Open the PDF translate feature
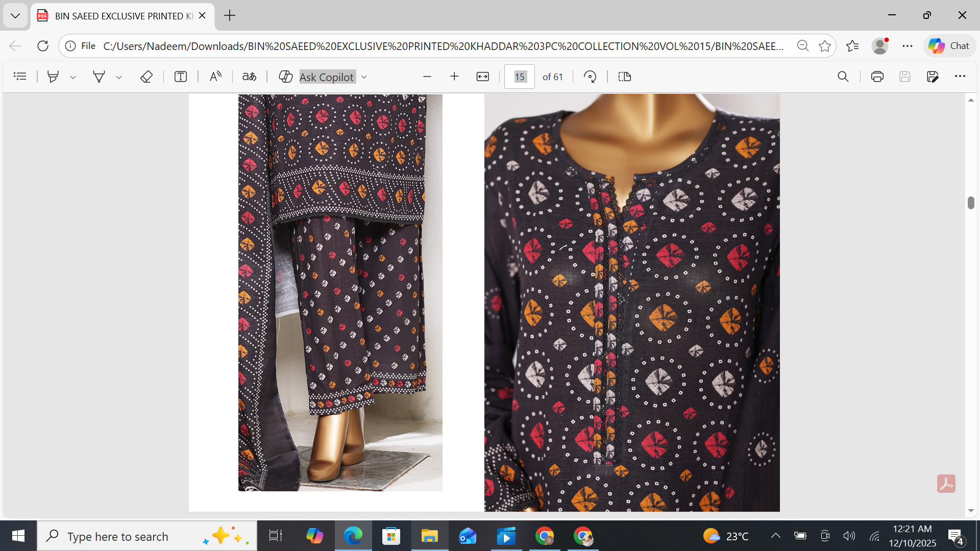980x551 pixels. [250, 77]
